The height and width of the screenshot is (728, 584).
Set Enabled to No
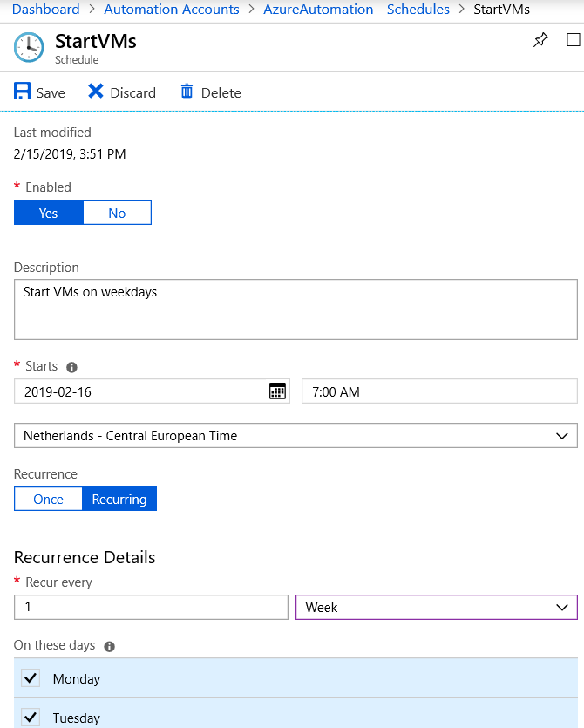(117, 214)
